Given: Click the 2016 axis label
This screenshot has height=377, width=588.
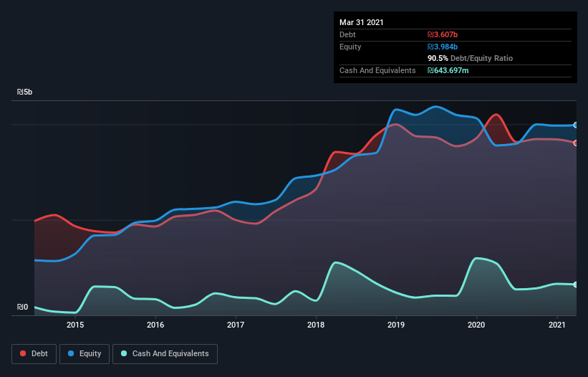Looking at the screenshot, I should point(155,325).
